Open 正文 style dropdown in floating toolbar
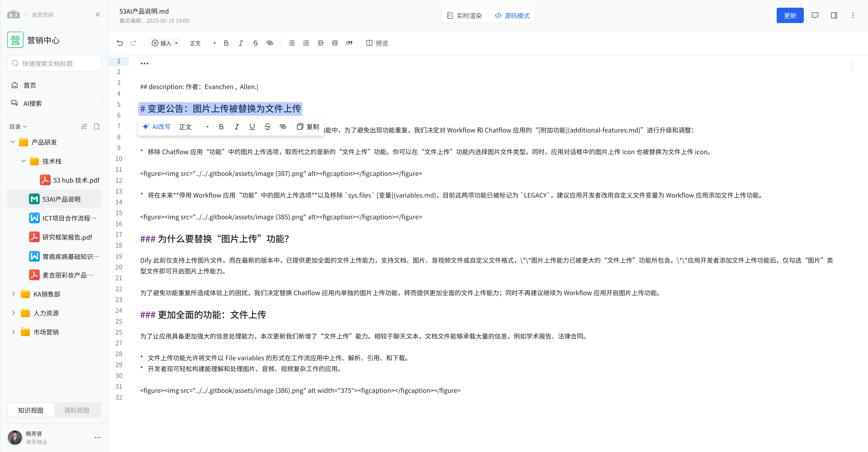The width and height of the screenshot is (868, 452). (x=194, y=127)
